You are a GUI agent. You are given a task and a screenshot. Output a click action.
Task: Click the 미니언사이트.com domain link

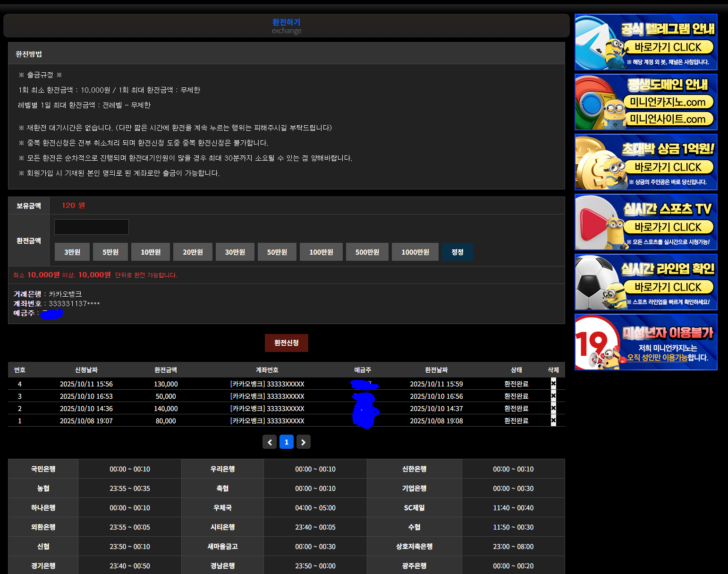[668, 119]
